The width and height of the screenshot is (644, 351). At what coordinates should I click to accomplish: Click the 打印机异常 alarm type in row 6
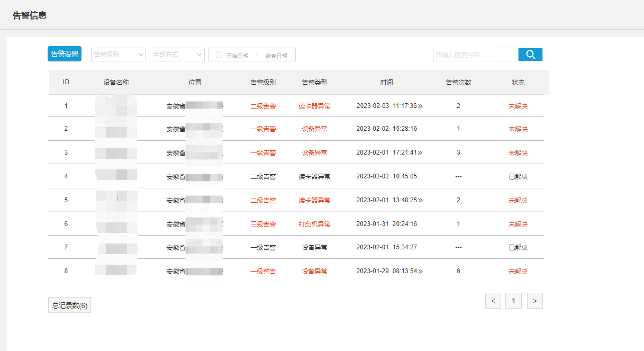(314, 224)
